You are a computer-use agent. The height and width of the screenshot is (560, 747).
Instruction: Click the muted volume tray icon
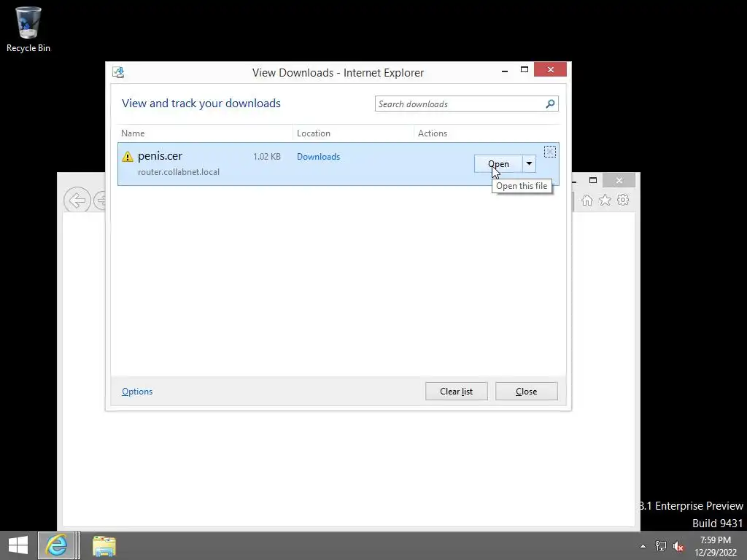tap(678, 546)
